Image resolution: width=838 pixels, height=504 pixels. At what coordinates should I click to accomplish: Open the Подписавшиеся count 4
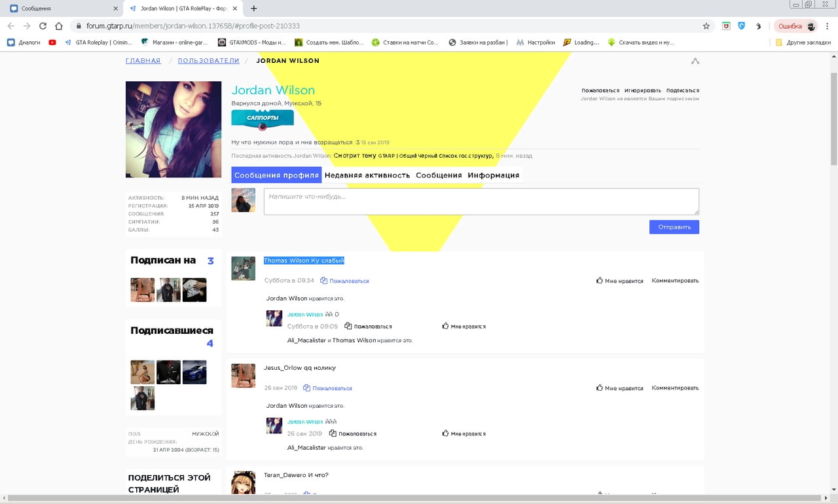[210, 343]
